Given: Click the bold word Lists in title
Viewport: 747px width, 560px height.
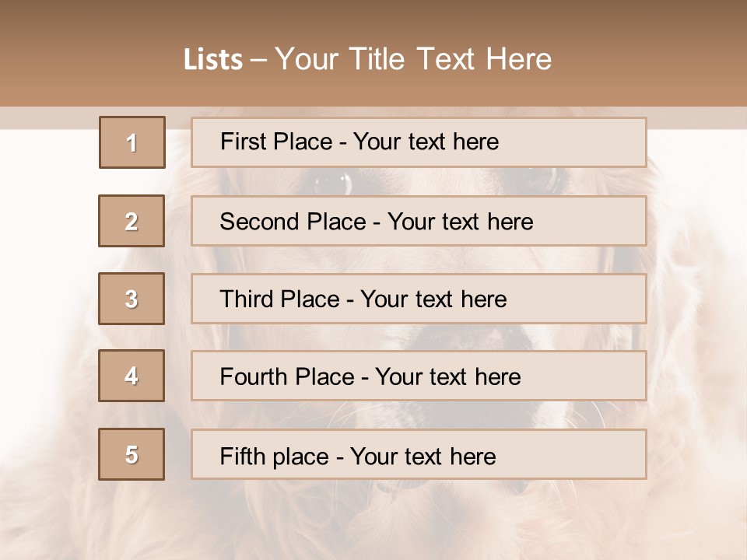Looking at the screenshot, I should (213, 60).
